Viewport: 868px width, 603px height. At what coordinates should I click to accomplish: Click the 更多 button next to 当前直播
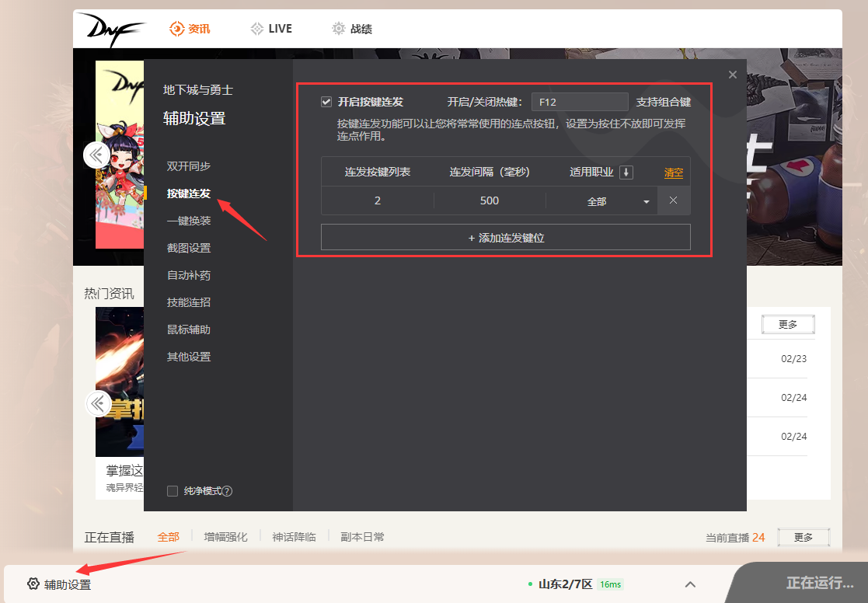coord(804,537)
